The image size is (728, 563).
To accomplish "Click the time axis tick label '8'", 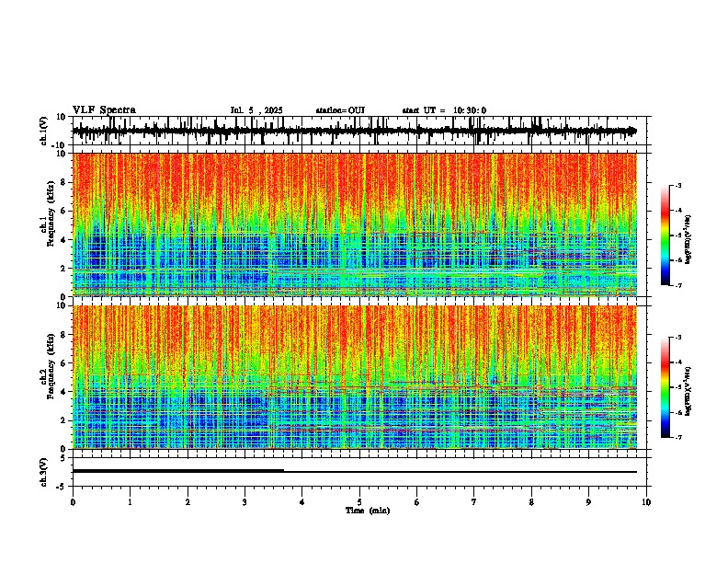I will click(x=531, y=502).
